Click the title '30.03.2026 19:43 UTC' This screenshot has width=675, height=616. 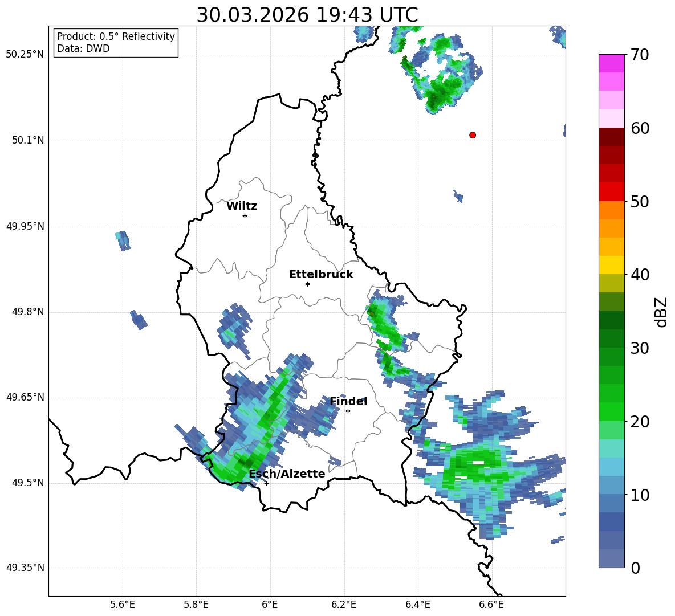pos(307,15)
